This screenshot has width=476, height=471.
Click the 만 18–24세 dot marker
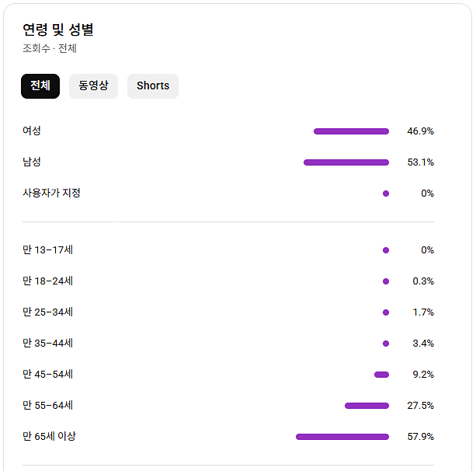pos(386,281)
